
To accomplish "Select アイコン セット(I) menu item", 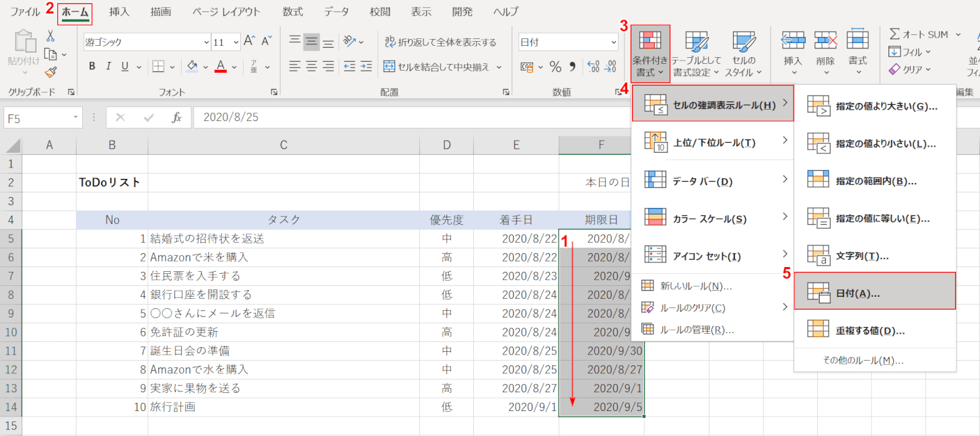I will (x=713, y=255).
